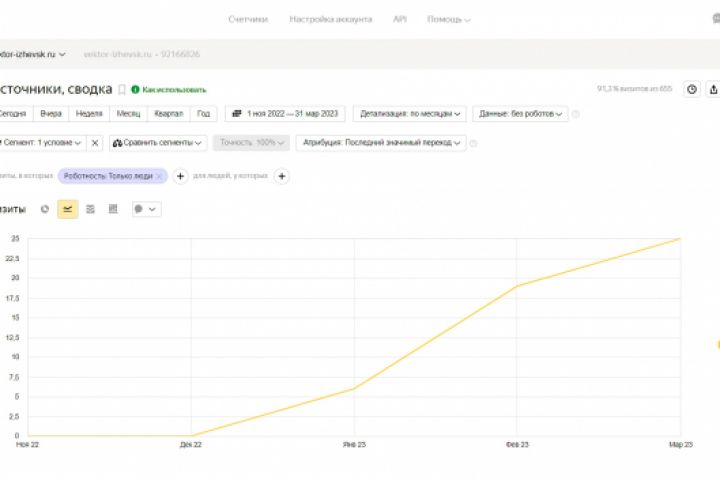Click the calendar icon in date range button

coord(236,113)
